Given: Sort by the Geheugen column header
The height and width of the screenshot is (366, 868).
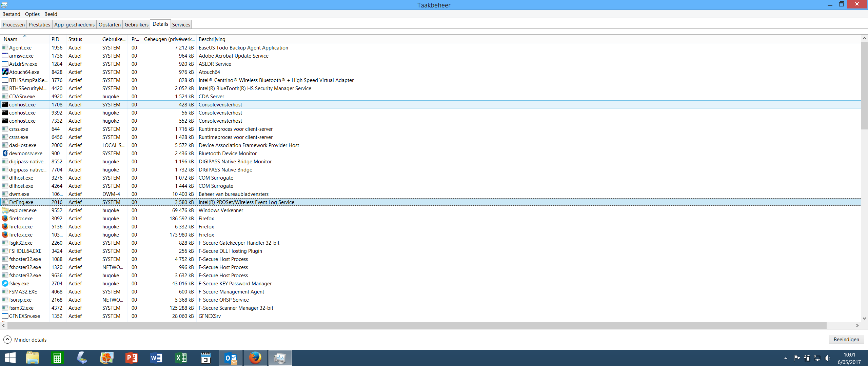Looking at the screenshot, I should pyautogui.click(x=169, y=39).
